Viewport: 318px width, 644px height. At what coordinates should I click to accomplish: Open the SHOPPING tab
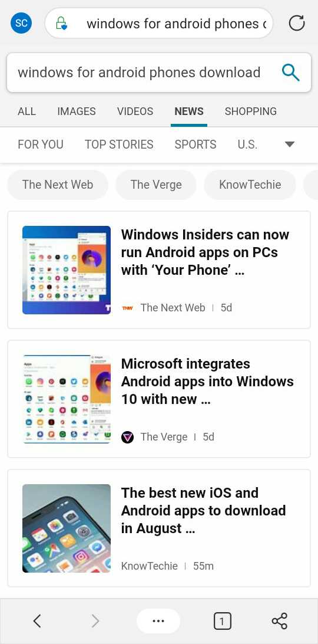click(x=251, y=111)
